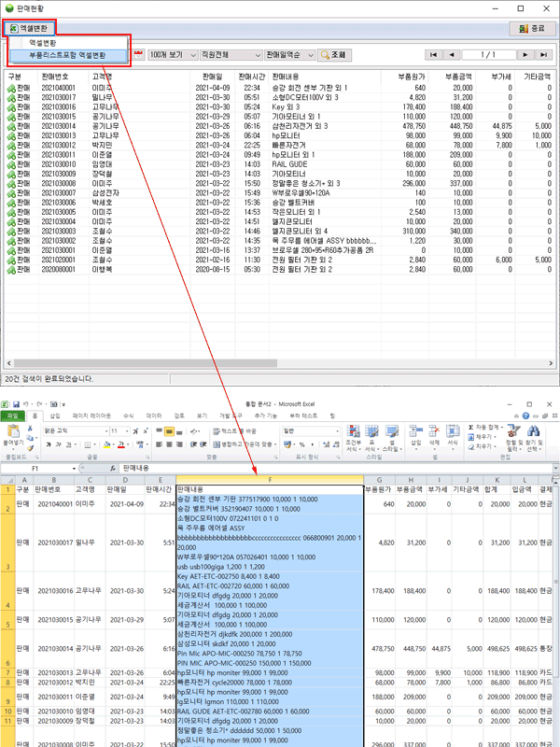560x747 pixels.
Task: Choose 부품리스트포함 엑셀변환 menu entry
Action: coord(67,55)
